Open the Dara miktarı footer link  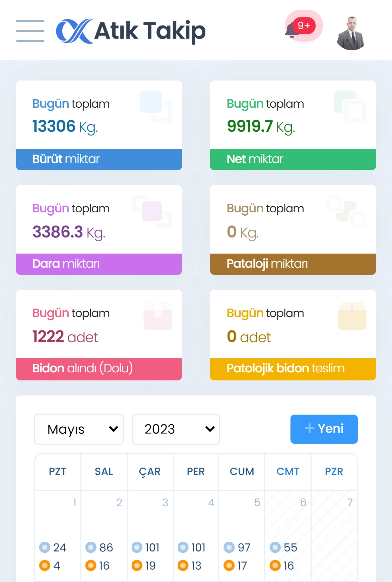(x=99, y=264)
